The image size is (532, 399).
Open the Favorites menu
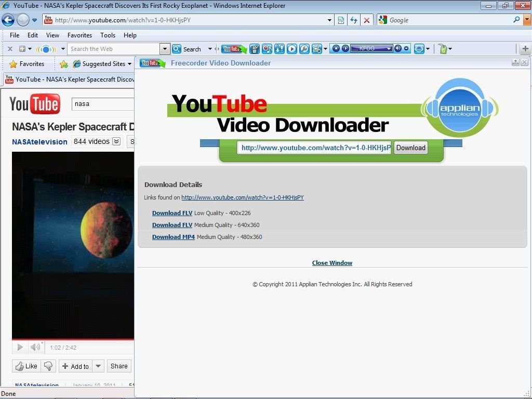click(79, 35)
